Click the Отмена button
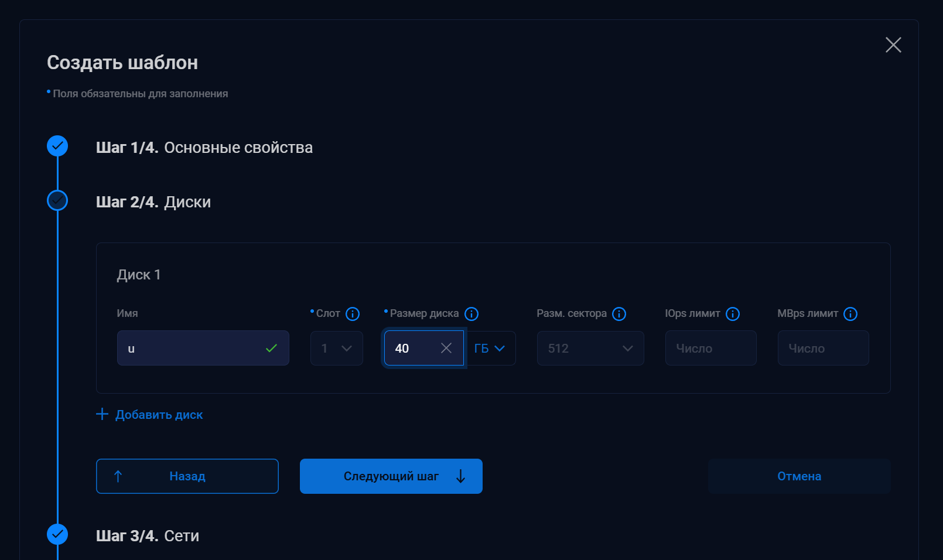Image resolution: width=943 pixels, height=560 pixels. [x=799, y=476]
